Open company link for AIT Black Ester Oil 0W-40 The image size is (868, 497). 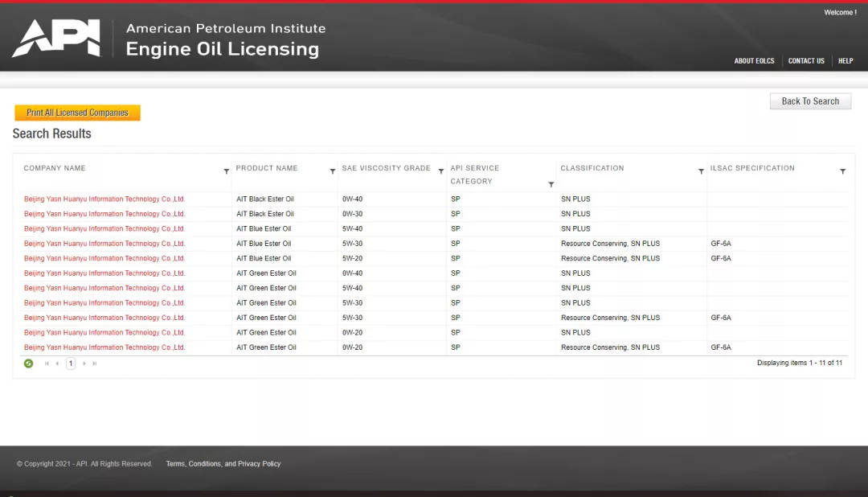(104, 199)
